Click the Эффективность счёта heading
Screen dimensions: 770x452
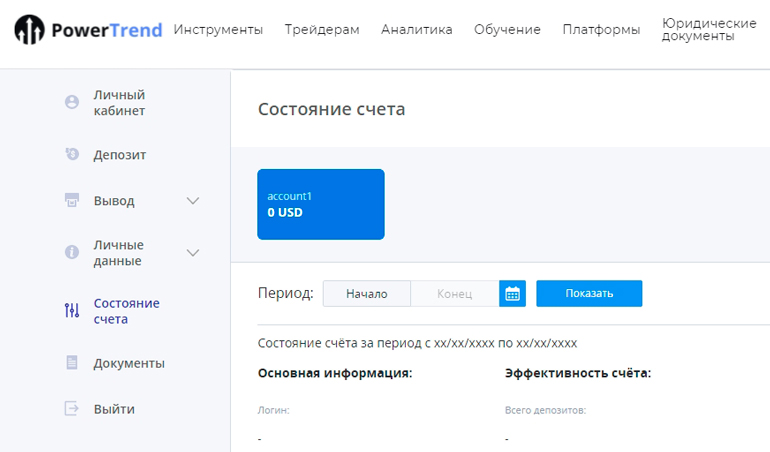pyautogui.click(x=578, y=373)
